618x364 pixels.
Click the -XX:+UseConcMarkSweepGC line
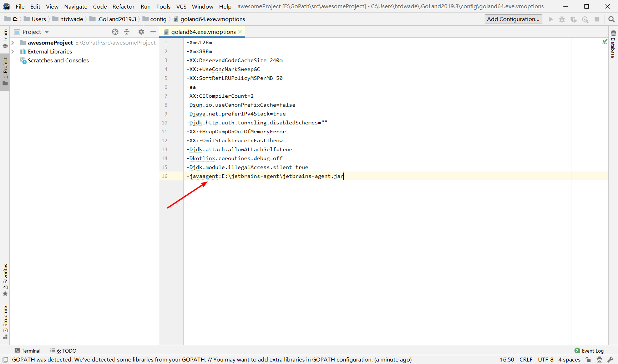[x=223, y=69]
